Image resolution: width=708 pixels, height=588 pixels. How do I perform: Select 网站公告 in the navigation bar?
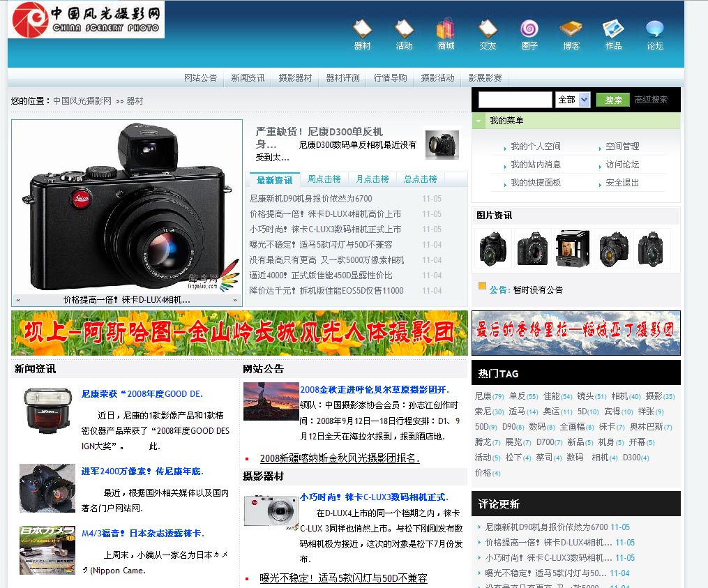click(200, 77)
